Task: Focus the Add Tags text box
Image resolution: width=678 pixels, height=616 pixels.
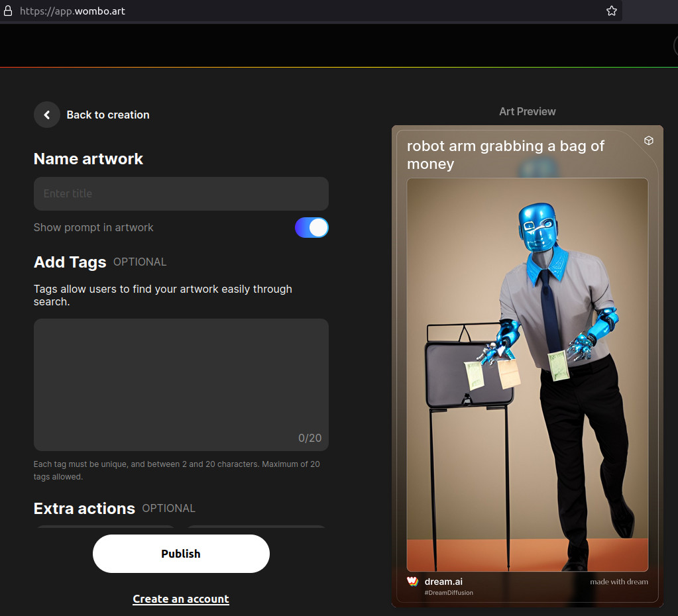Action: pos(181,384)
